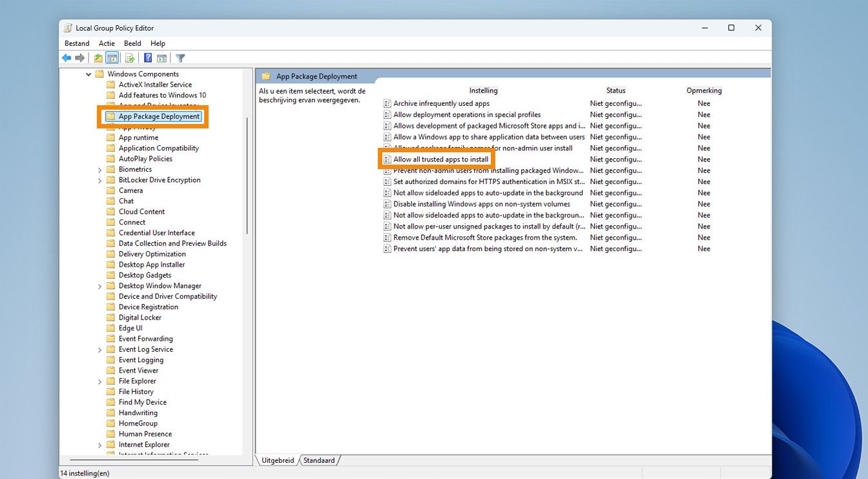
Task: Select Allow deployment operations in special profiles
Action: pos(467,114)
